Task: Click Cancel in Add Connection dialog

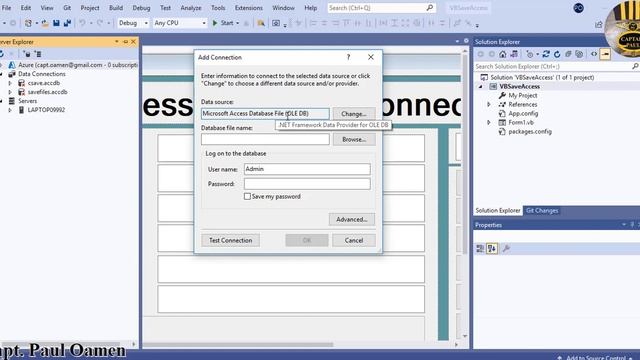Action: 353,240
